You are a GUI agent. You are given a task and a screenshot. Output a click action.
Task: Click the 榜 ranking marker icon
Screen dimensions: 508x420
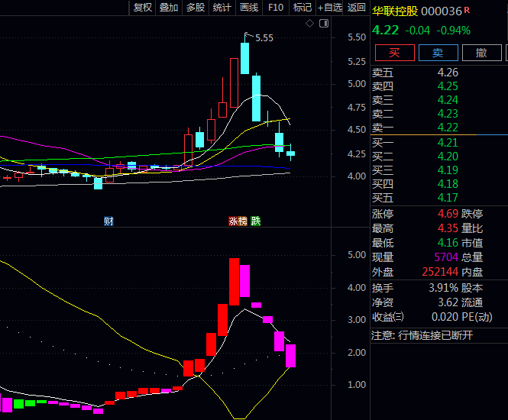pyautogui.click(x=242, y=221)
